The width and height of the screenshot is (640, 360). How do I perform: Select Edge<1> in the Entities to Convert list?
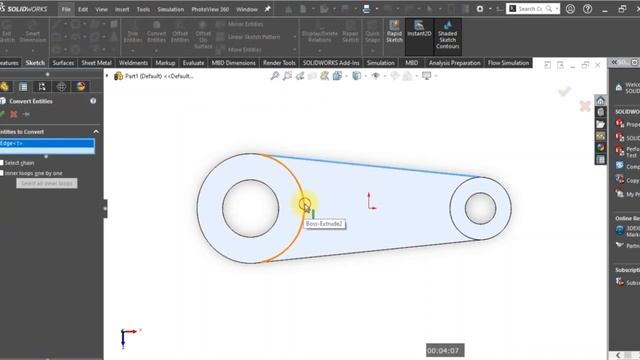[x=47, y=143]
